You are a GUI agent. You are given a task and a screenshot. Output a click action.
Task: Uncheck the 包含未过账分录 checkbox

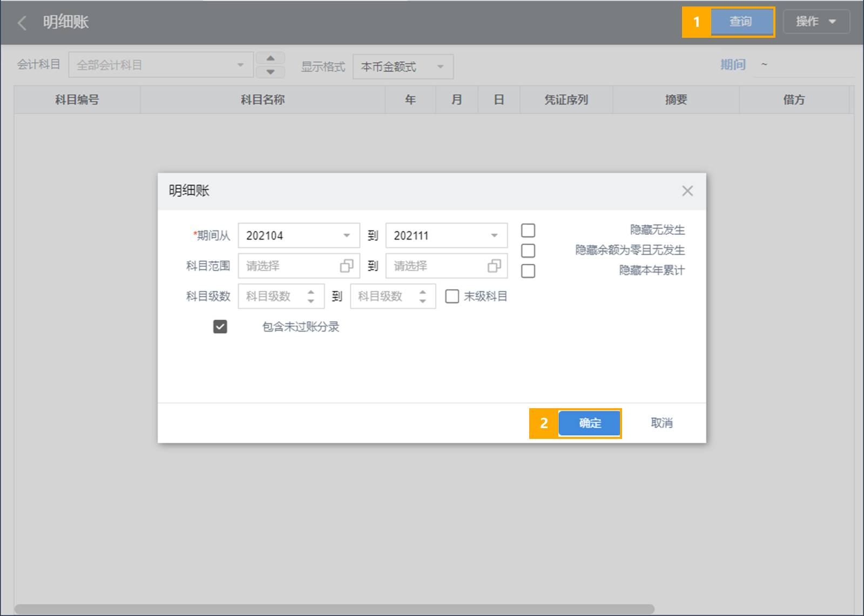(x=220, y=327)
